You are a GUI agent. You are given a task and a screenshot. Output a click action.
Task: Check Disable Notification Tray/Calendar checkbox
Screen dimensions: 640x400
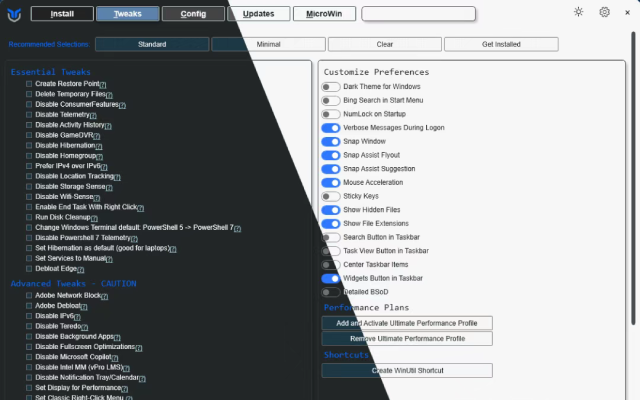pyautogui.click(x=29, y=378)
